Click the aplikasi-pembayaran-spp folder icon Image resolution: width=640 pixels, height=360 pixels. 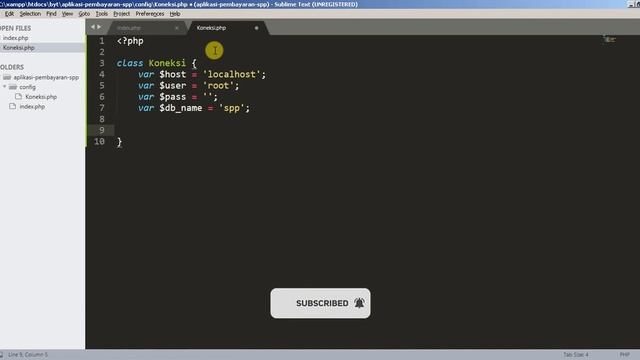[x=7, y=77]
